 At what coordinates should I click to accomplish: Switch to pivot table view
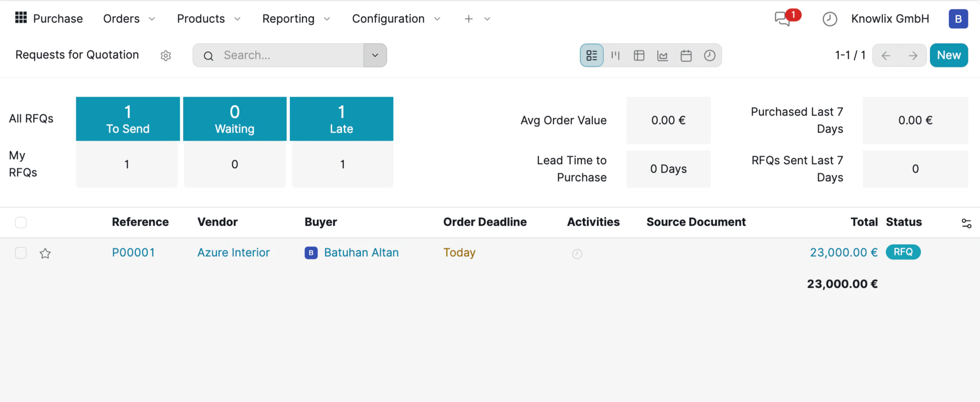click(x=639, y=55)
